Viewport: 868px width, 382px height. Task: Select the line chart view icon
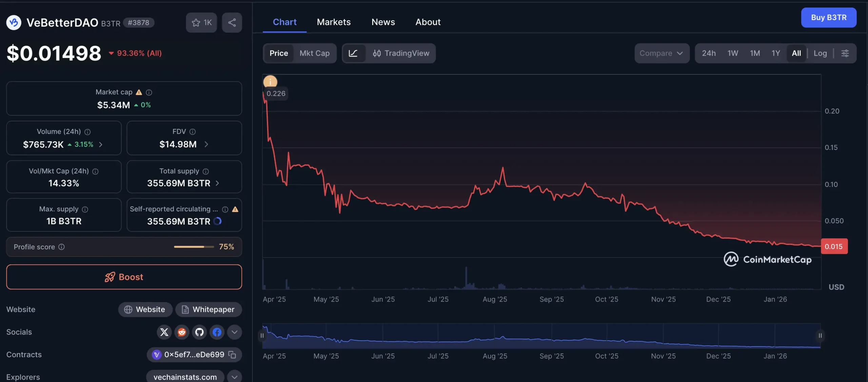click(354, 53)
